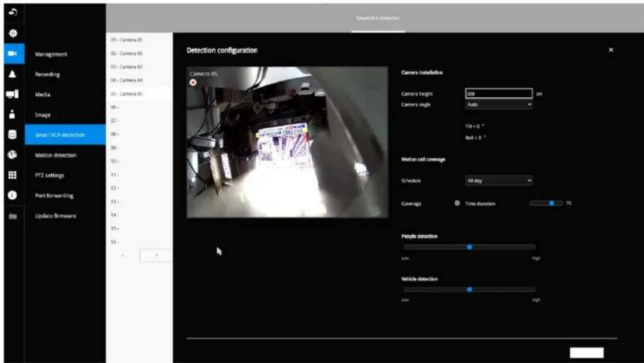Open the grid apps icon in sidebar
This screenshot has height=363, width=644.
click(x=12, y=175)
